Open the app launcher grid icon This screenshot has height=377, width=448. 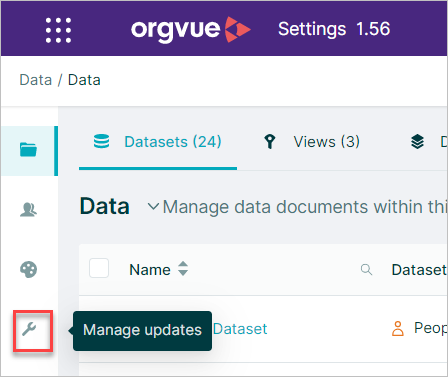(x=58, y=30)
